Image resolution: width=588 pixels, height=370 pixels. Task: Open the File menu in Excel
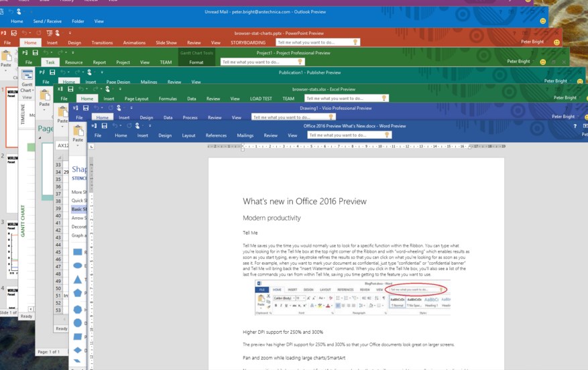click(x=64, y=99)
